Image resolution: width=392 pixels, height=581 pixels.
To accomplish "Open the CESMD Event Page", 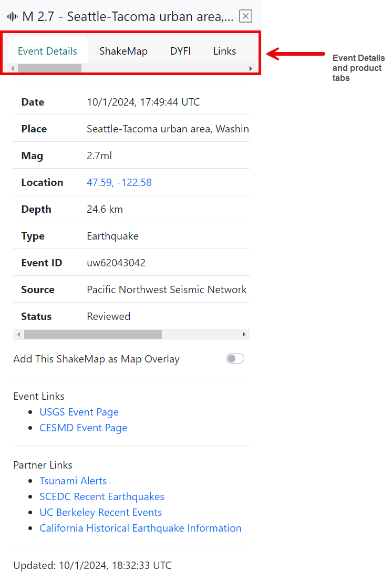I will (83, 428).
